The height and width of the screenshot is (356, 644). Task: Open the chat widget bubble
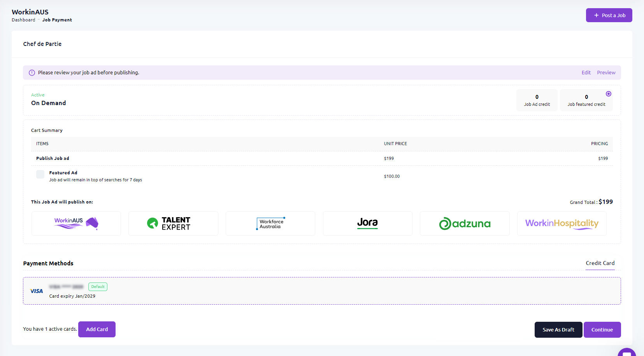coord(627,352)
